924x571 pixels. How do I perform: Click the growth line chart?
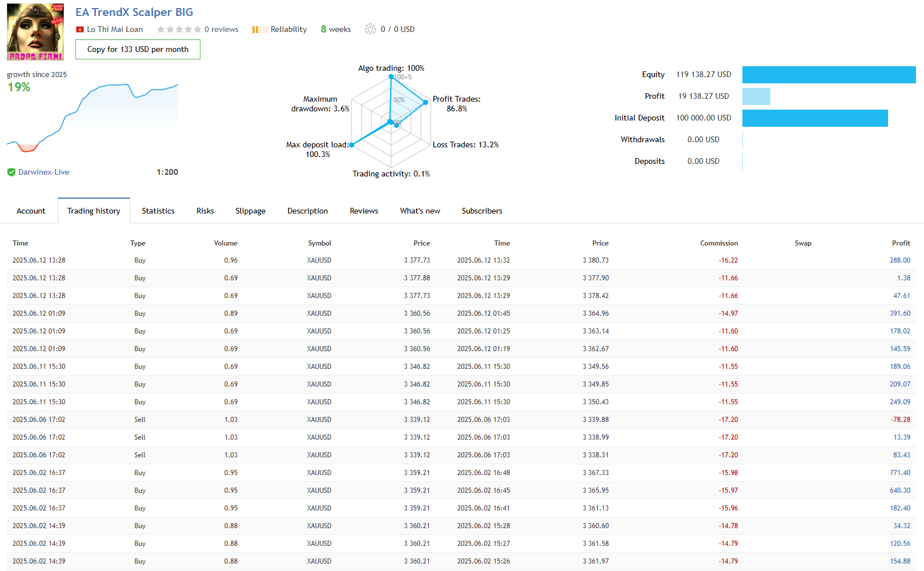pyautogui.click(x=93, y=117)
